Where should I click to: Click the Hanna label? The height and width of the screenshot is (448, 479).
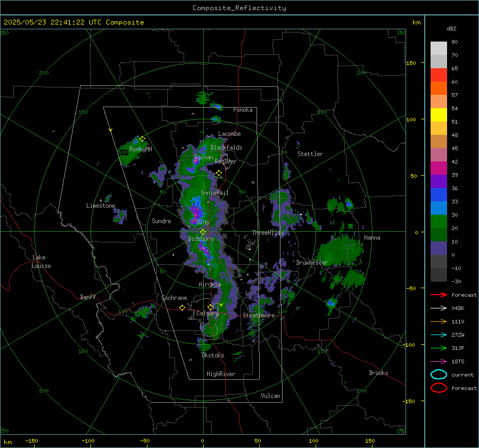(372, 237)
